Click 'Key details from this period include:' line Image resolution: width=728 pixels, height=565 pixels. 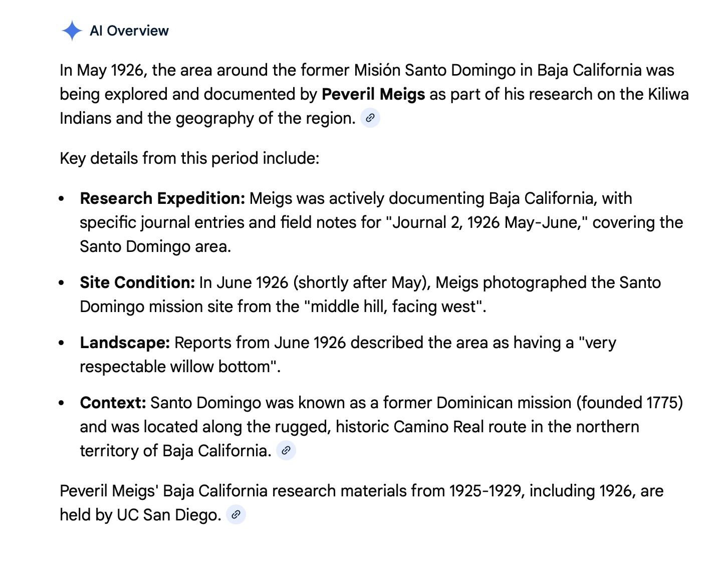189,158
